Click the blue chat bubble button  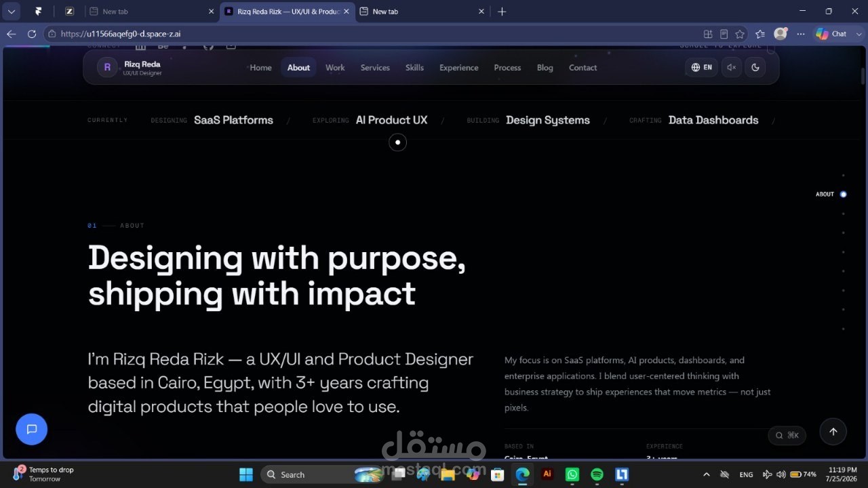click(x=31, y=429)
